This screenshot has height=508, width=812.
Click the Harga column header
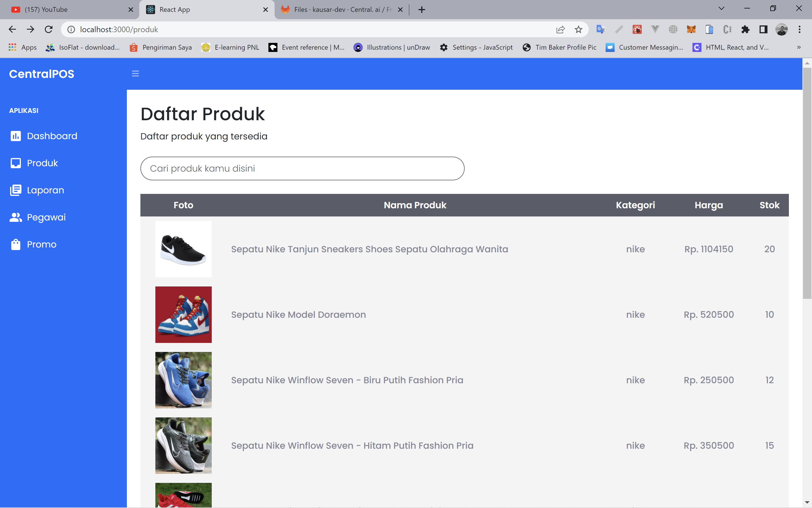(x=709, y=205)
